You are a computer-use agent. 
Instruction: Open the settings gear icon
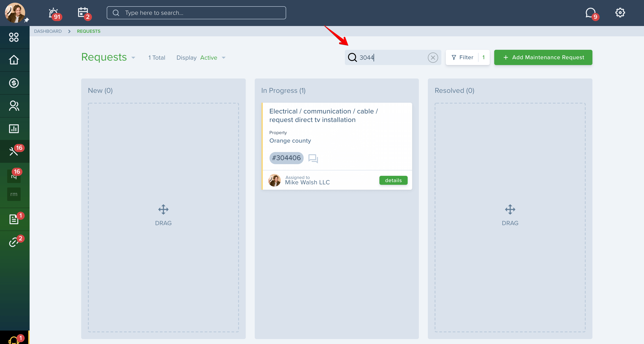pyautogui.click(x=620, y=13)
